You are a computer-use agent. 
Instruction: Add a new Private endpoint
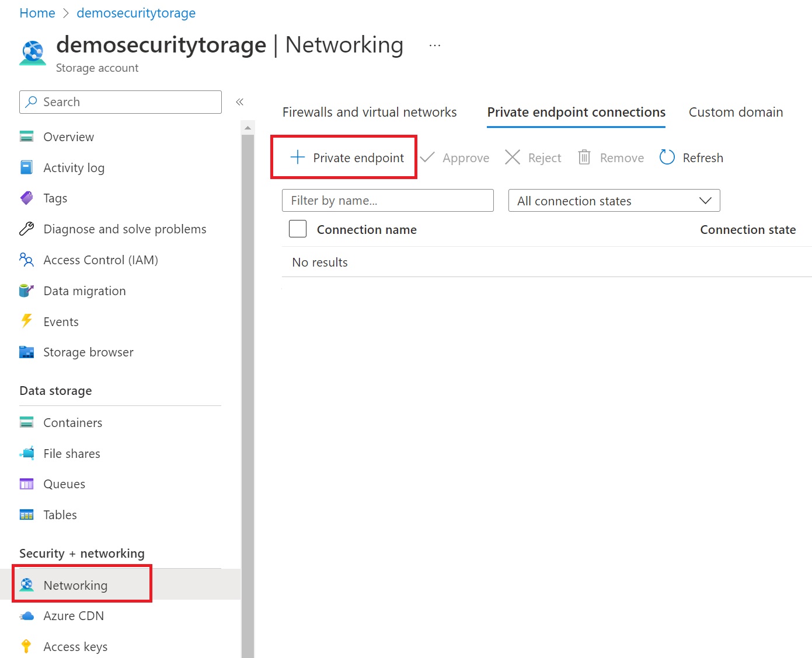pyautogui.click(x=347, y=157)
